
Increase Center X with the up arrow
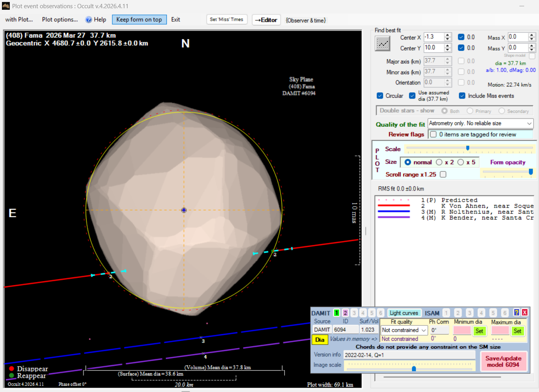coord(448,35)
